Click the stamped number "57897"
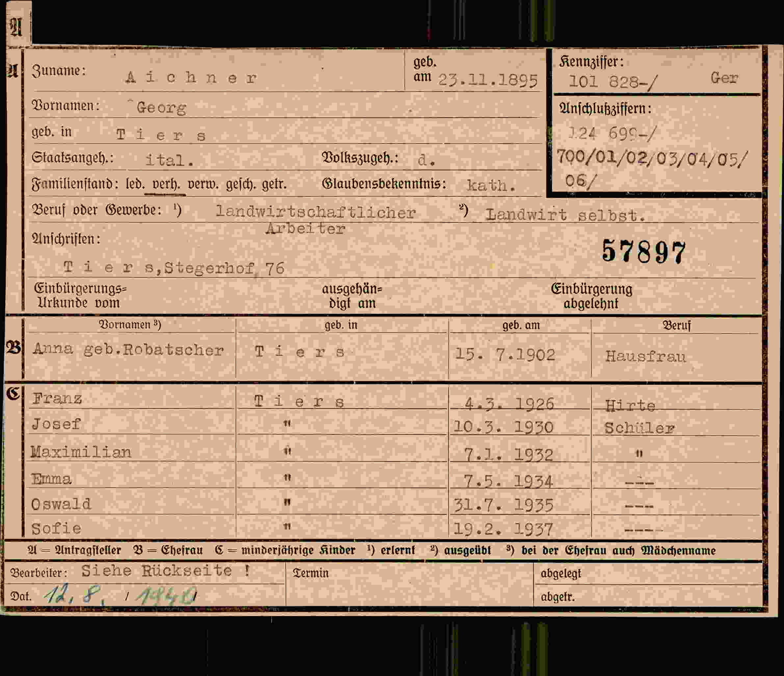The image size is (784, 676). coord(643,252)
